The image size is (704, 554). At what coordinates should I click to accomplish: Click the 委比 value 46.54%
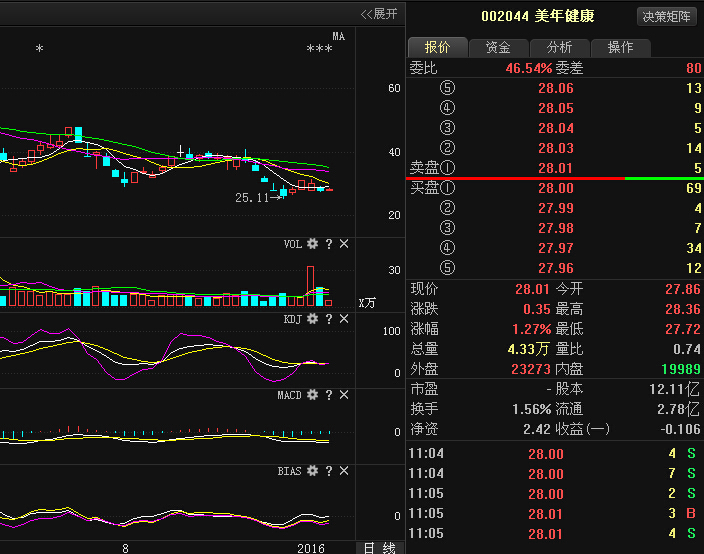coord(529,68)
